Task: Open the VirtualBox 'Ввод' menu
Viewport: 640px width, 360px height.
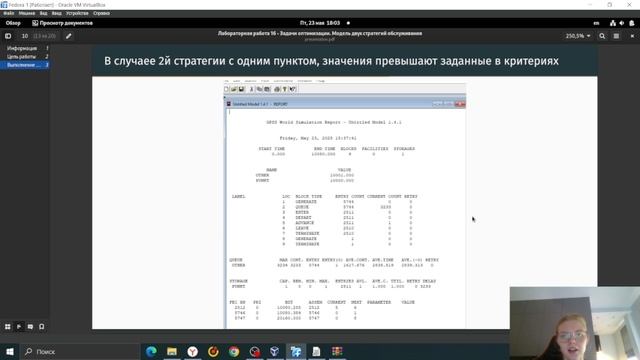Action: 57,13
